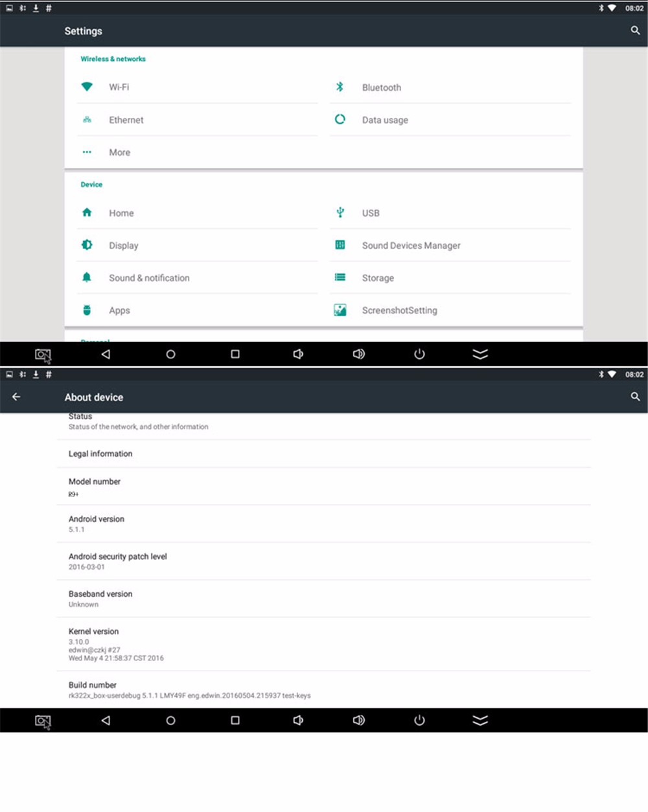
Task: Open the Apps settings entry
Action: [x=119, y=310]
